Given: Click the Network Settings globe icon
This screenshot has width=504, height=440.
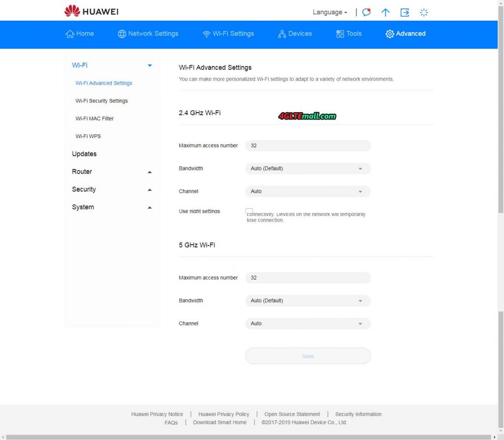Looking at the screenshot, I should coord(121,33).
